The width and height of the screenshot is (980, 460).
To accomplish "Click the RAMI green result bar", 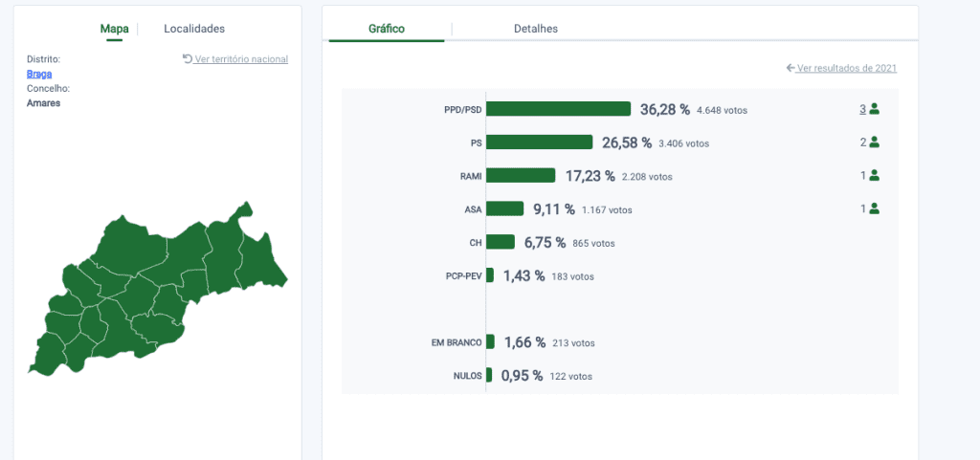I will (x=521, y=175).
